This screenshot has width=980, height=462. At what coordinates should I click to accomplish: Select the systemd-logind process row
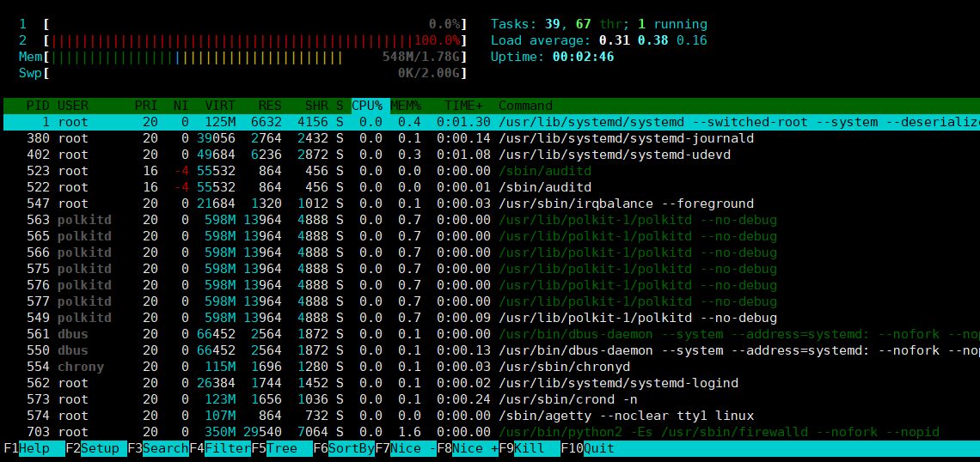[x=492, y=383]
